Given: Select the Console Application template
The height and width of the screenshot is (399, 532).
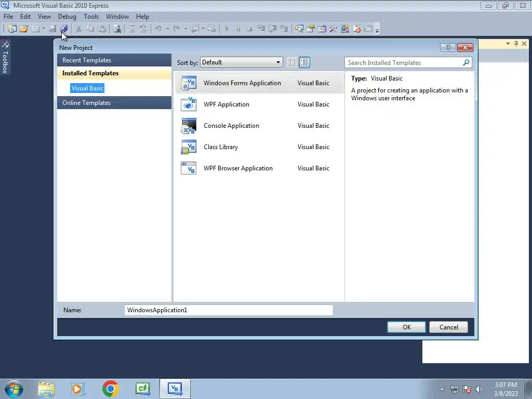Looking at the screenshot, I should 260,126.
